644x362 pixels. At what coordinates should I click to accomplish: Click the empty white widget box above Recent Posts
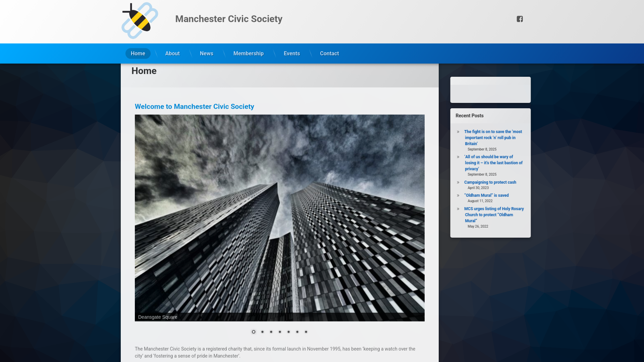(x=490, y=90)
